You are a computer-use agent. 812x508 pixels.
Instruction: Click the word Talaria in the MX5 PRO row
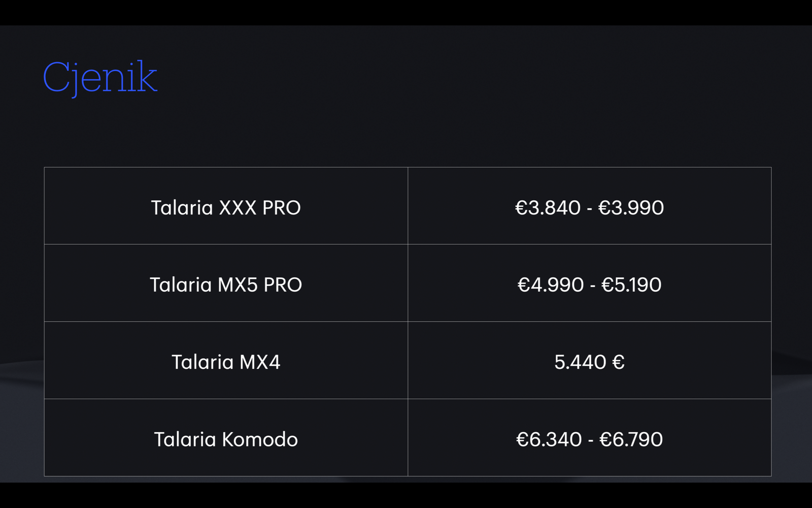coord(181,285)
